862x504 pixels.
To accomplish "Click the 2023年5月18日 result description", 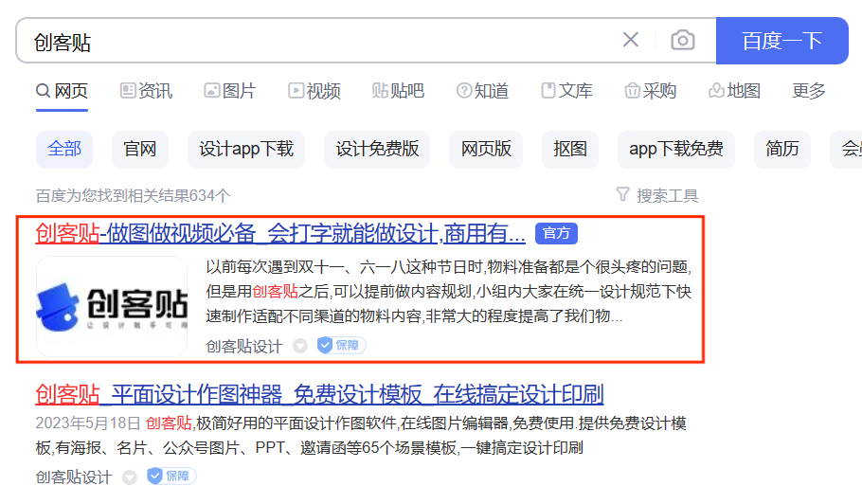I will (x=361, y=435).
